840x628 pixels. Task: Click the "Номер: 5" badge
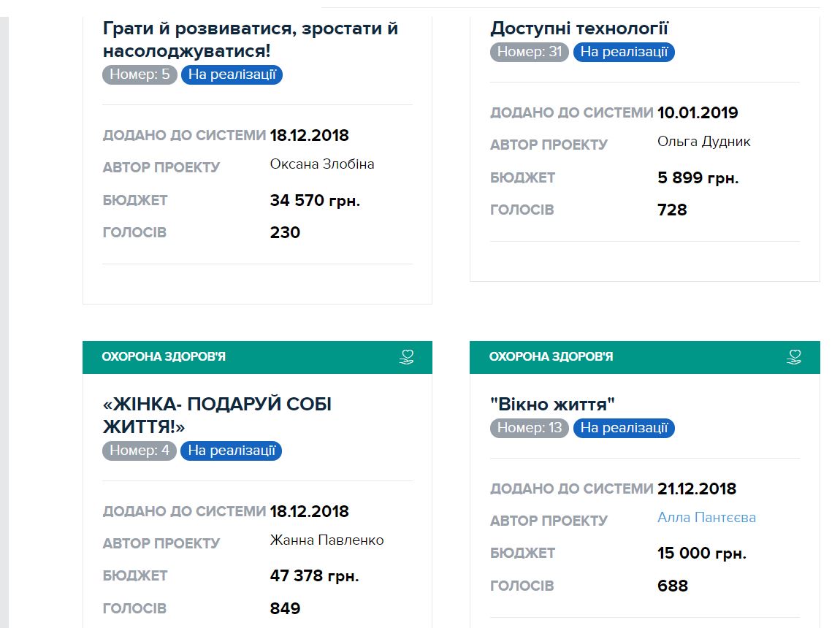pos(140,74)
